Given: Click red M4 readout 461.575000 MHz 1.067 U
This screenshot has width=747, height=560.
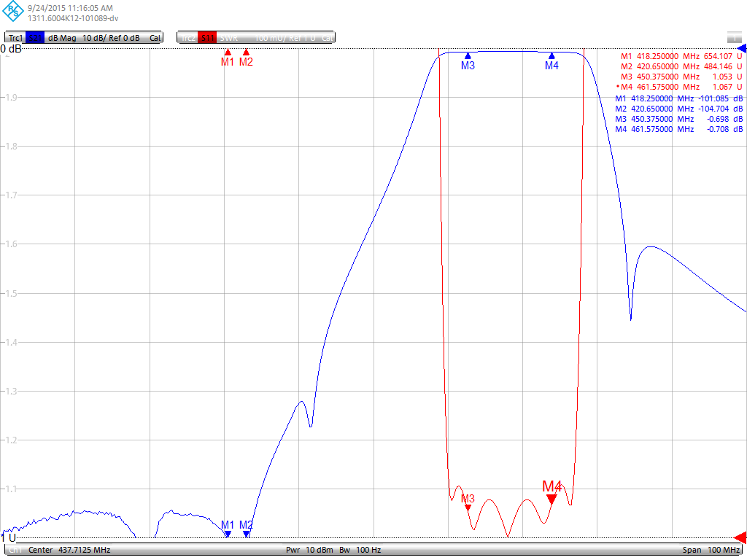Looking at the screenshot, I should tap(680, 87).
